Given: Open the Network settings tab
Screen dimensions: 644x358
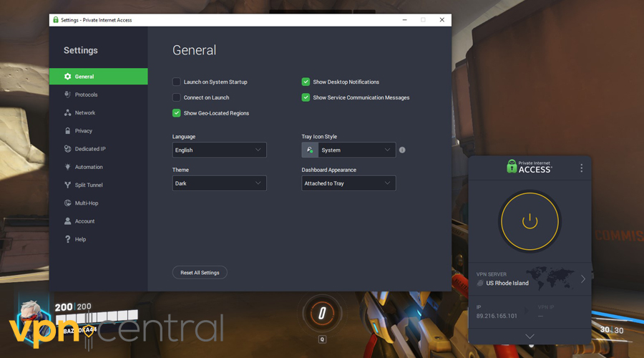Looking at the screenshot, I should pyautogui.click(x=99, y=112).
